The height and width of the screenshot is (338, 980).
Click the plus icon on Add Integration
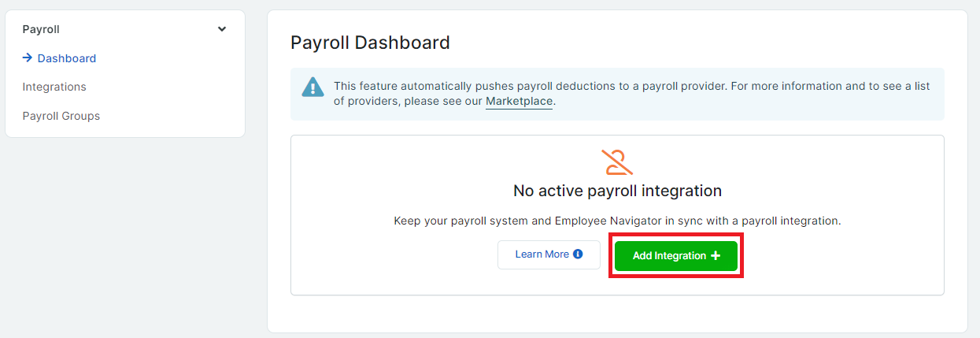716,256
